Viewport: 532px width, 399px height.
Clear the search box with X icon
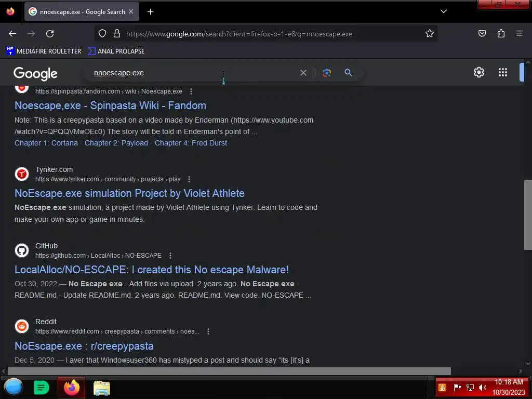[303, 73]
